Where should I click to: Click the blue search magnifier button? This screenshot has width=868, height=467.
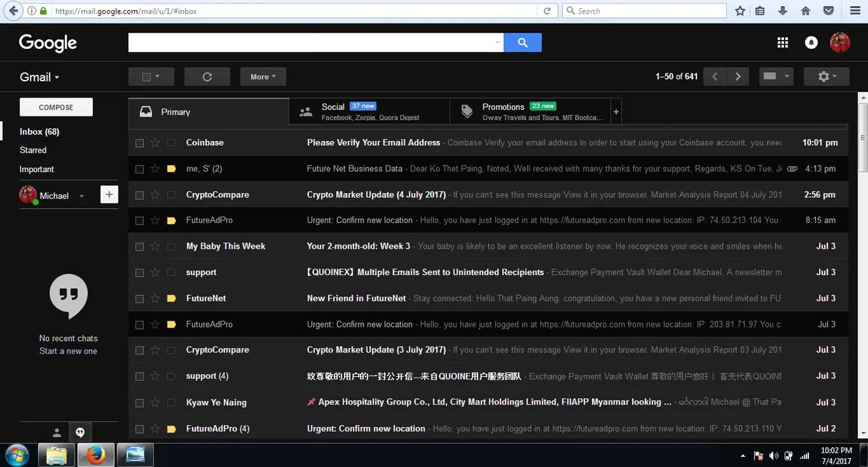tap(523, 43)
